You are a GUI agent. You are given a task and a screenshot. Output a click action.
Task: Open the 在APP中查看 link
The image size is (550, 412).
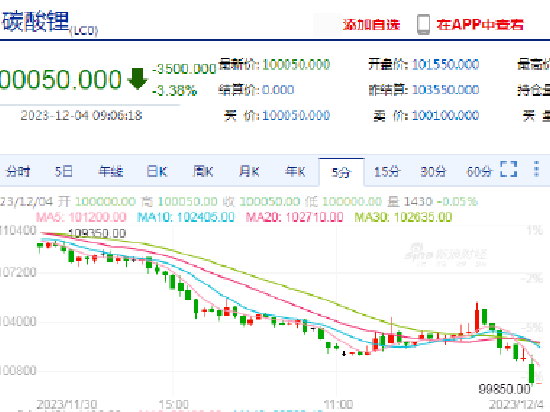coord(480,25)
